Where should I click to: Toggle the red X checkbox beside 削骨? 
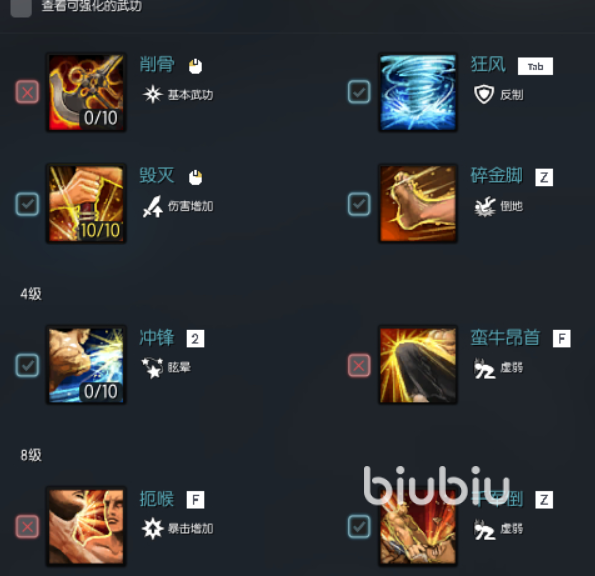coord(27,92)
